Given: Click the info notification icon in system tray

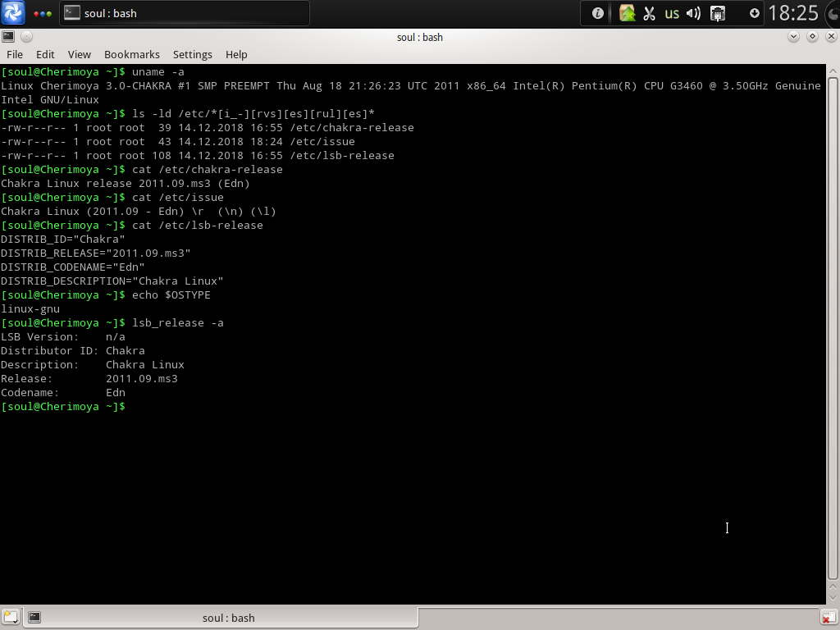Looking at the screenshot, I should pos(598,13).
